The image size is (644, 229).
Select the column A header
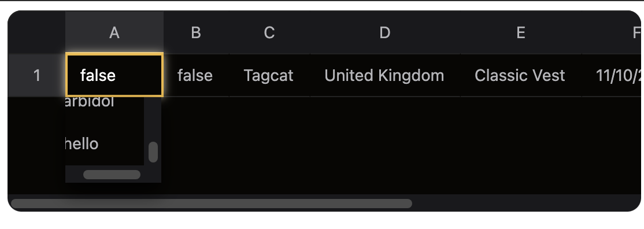coord(114,32)
